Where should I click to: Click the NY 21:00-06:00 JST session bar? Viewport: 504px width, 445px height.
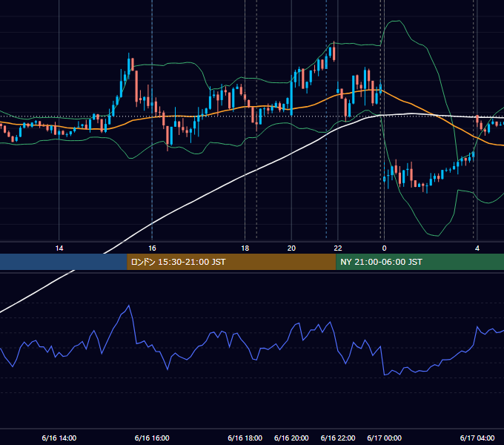point(420,262)
